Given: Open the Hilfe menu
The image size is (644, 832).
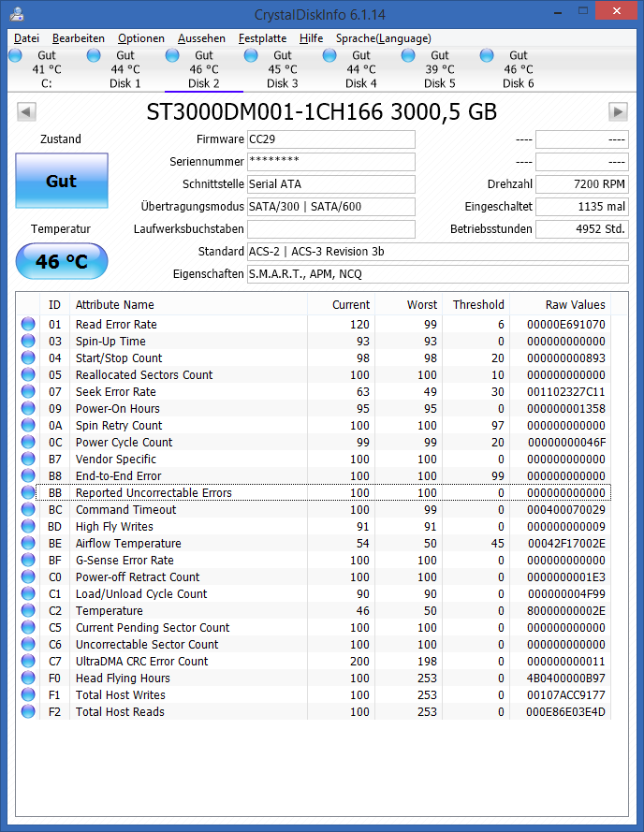Looking at the screenshot, I should point(311,38).
